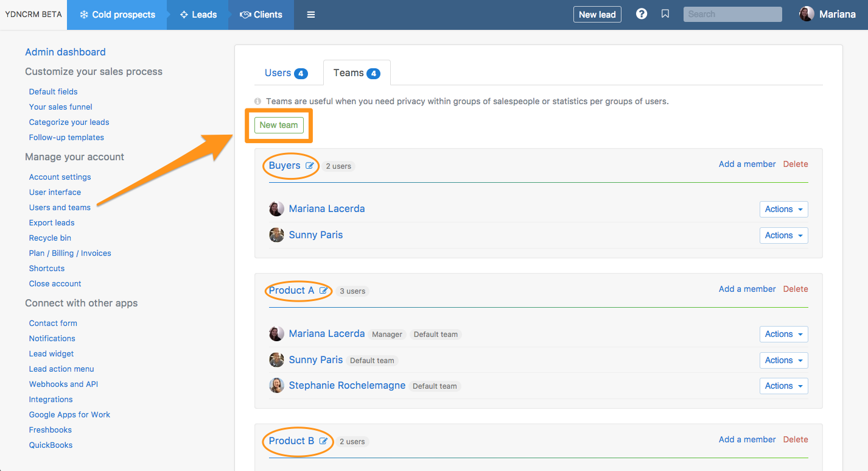
Task: Open the hamburger menu icon
Action: (311, 15)
